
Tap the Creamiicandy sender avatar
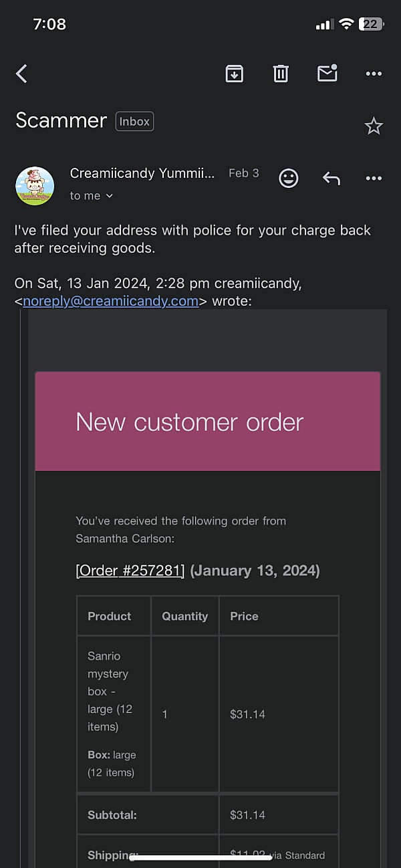pyautogui.click(x=35, y=186)
